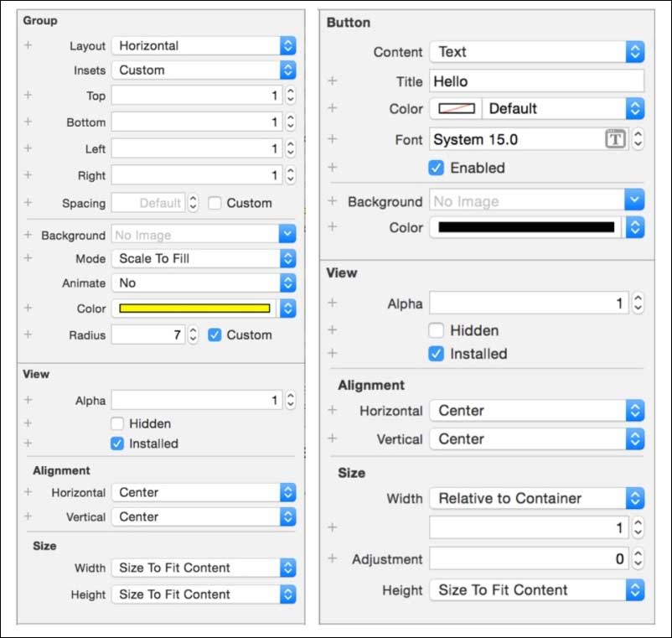Click plus icon next to Button Adjustment
The image size is (672, 638).
[x=332, y=558]
